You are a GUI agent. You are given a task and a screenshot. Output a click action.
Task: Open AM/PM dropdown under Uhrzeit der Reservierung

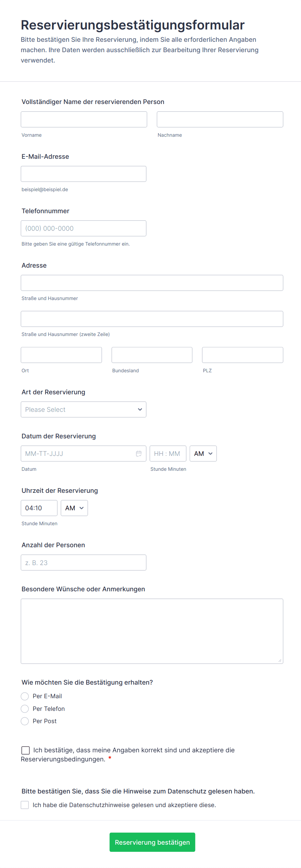coord(74,508)
